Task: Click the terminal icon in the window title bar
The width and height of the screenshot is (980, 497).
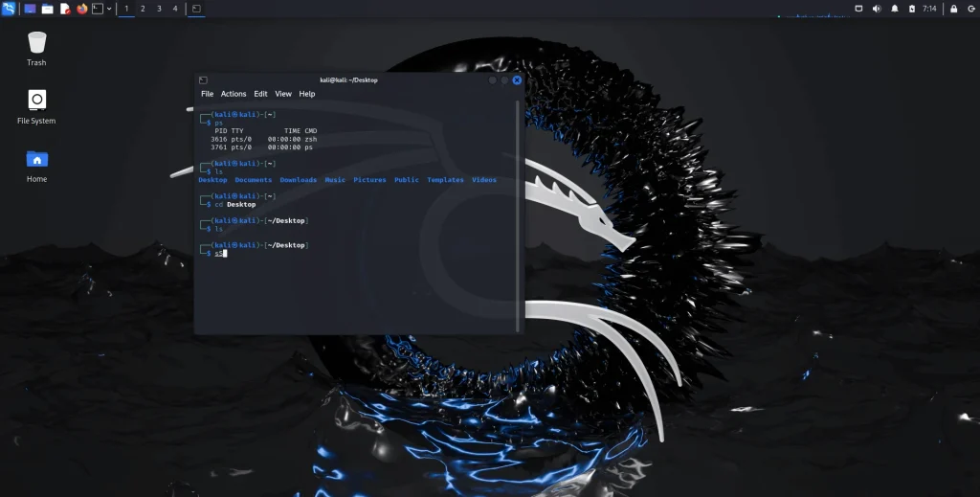Action: point(203,80)
